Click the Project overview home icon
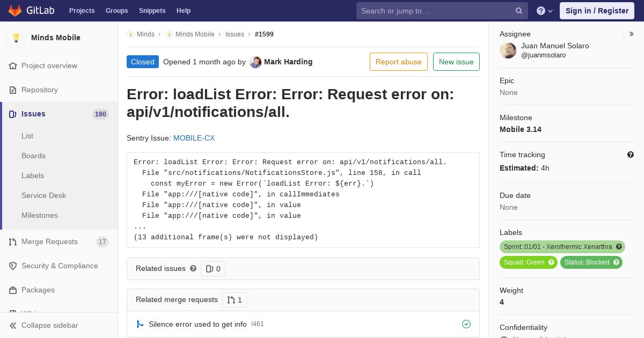The height and width of the screenshot is (338, 644). click(13, 65)
